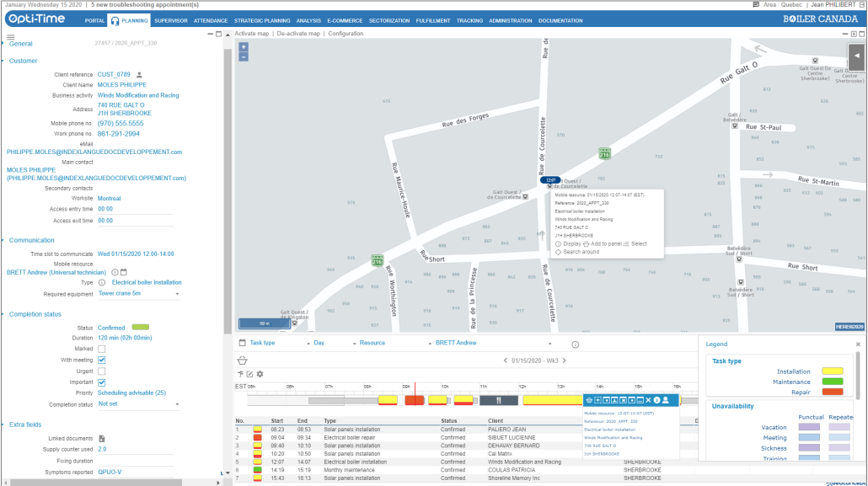Uncheck the Important checkbox

click(x=101, y=382)
